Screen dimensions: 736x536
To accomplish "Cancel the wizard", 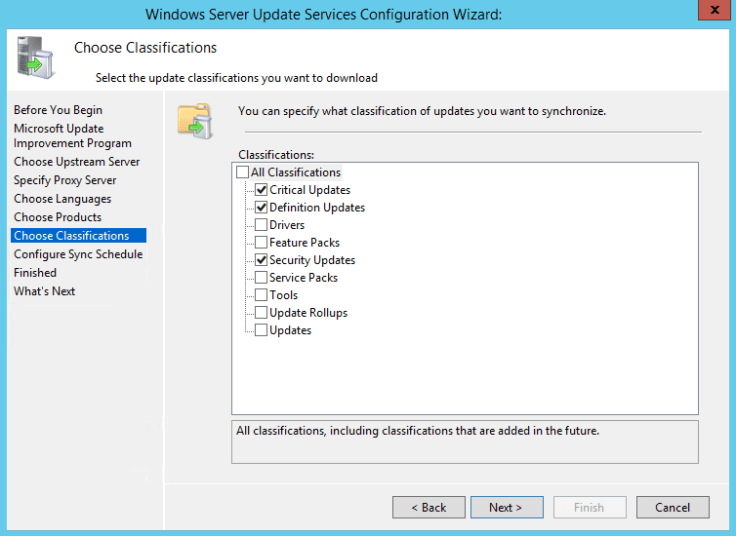I will [672, 507].
